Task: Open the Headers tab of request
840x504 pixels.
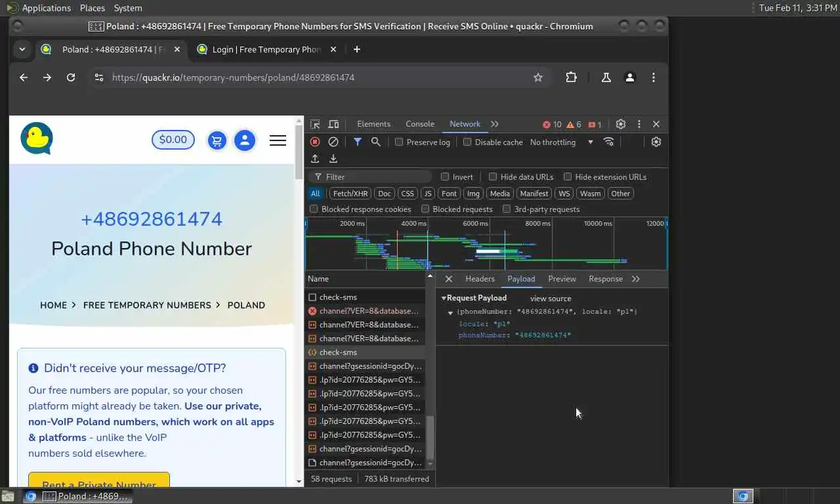Action: 480,279
